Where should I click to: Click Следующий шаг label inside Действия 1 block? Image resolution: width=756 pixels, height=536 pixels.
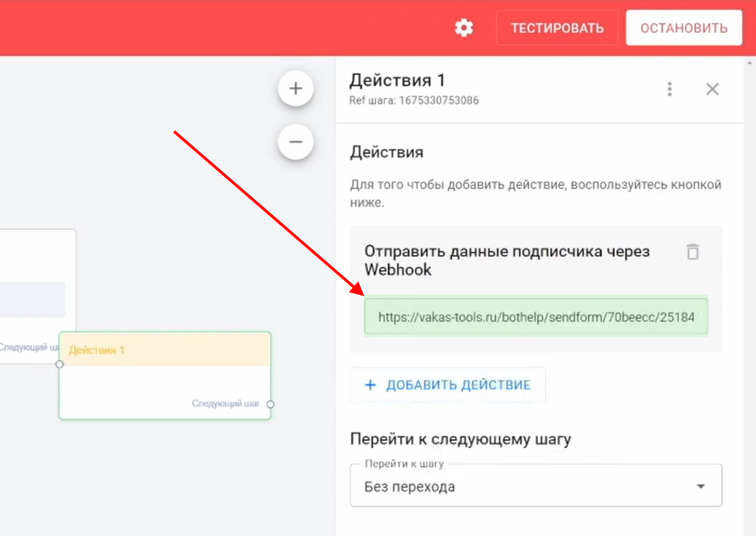point(225,404)
